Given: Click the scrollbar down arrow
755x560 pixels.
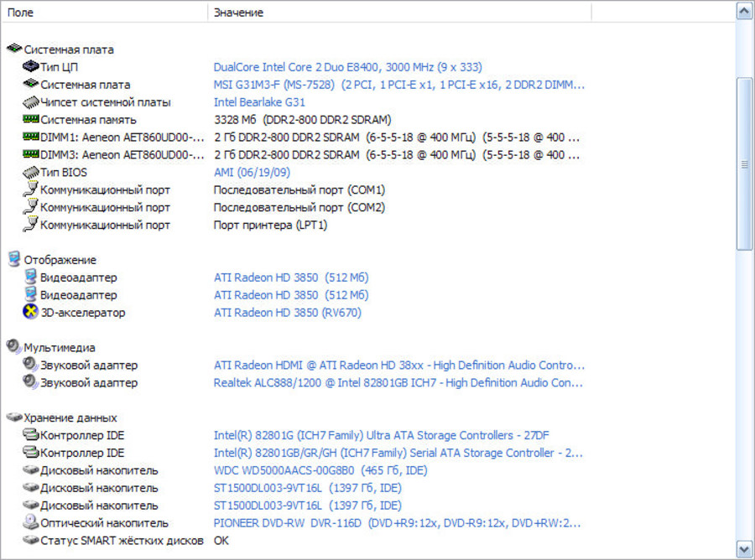Looking at the screenshot, I should click(744, 549).
